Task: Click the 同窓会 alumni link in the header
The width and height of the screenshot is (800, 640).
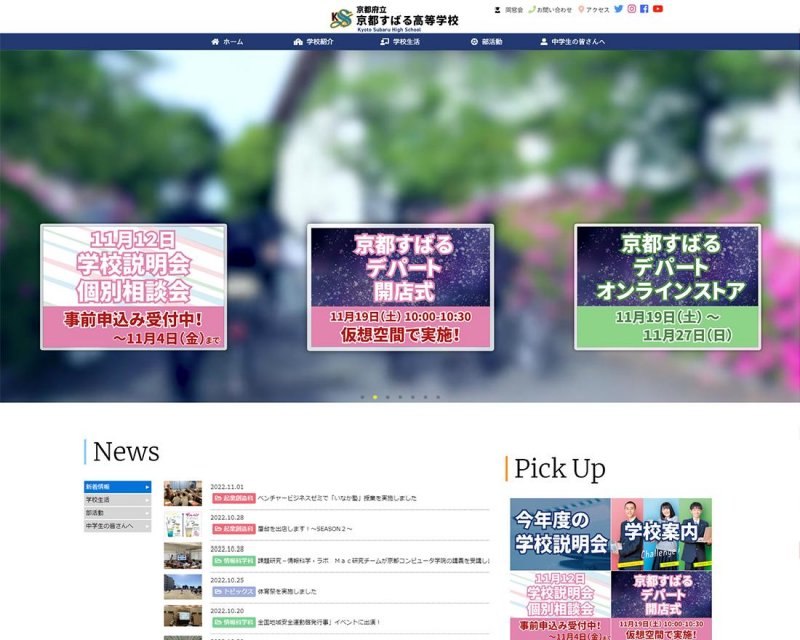Action: click(509, 10)
